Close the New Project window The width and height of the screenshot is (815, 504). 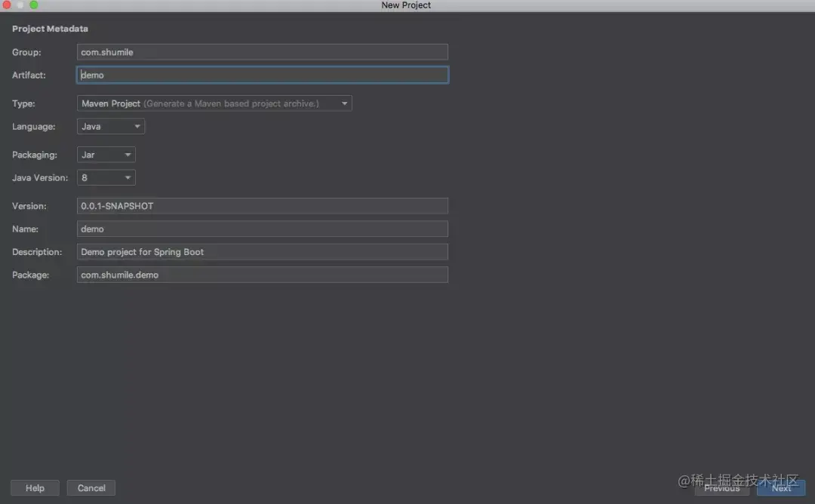(x=7, y=5)
